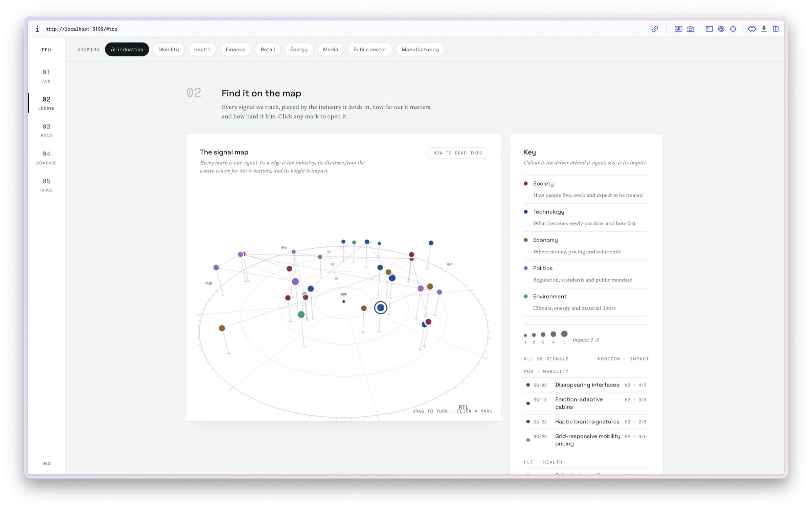The height and width of the screenshot is (510, 812).
Task: Click the OBS link at the sidebar bottom
Action: click(x=46, y=463)
